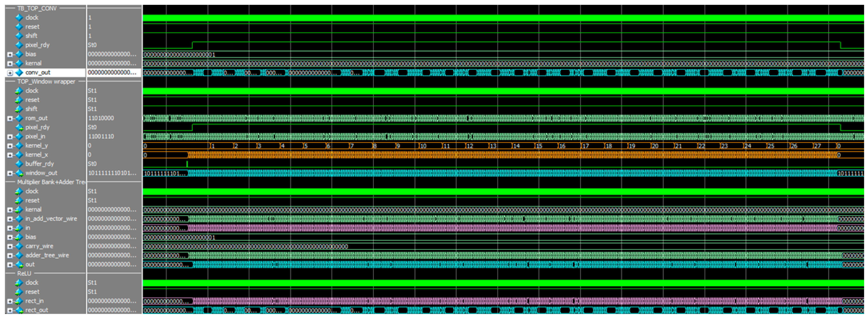Expand the pixel_in bus signal
868x319 pixels.
coord(10,137)
